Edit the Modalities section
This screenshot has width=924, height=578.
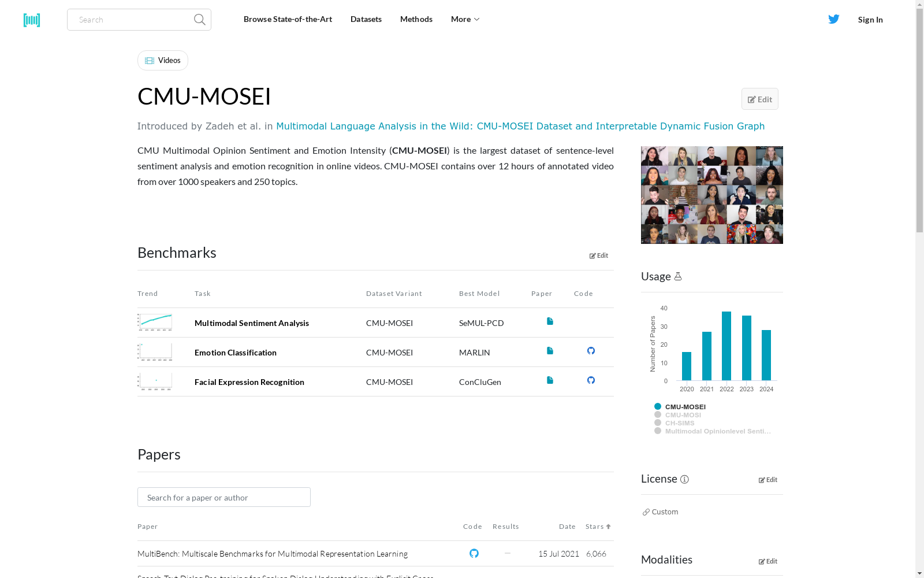[x=768, y=561]
